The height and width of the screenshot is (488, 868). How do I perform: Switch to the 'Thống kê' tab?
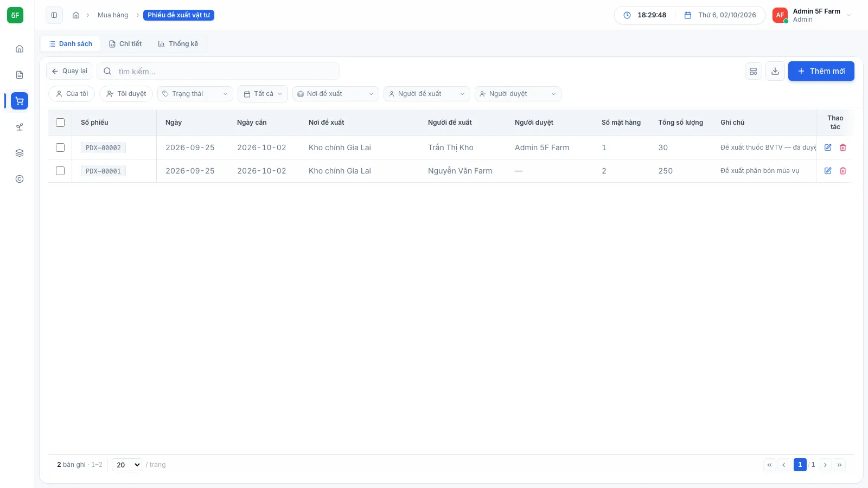tap(178, 44)
